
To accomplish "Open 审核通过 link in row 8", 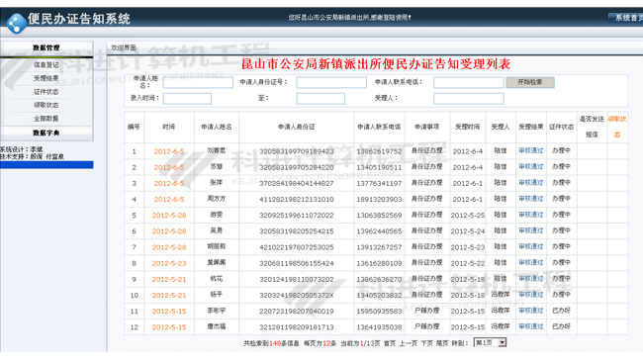I will click(530, 263).
